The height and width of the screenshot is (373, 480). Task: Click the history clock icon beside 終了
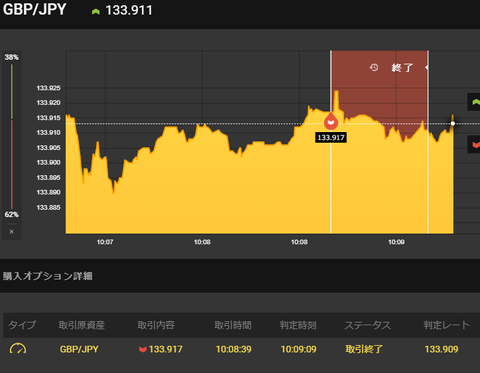pos(374,68)
